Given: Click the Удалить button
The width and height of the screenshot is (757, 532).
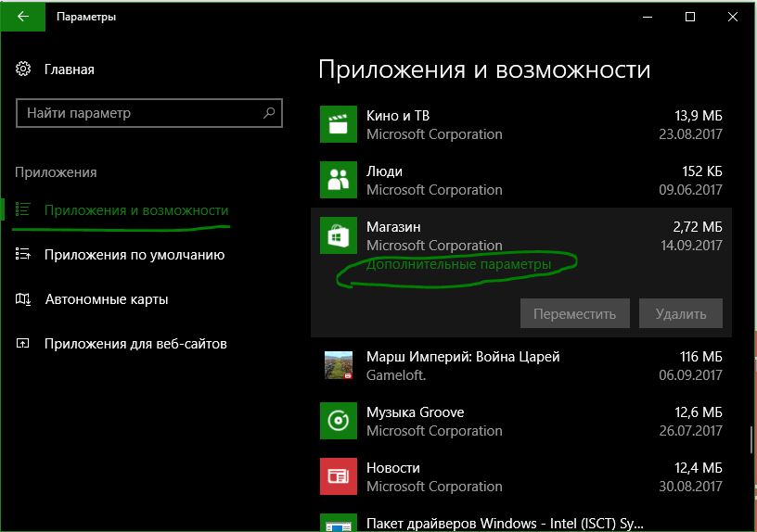Looking at the screenshot, I should pos(681,313).
